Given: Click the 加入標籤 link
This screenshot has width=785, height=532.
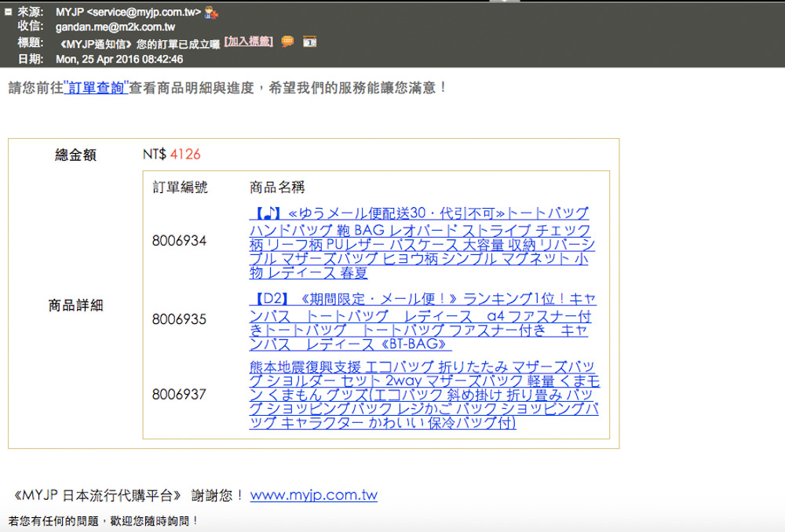Looking at the screenshot, I should 248,42.
